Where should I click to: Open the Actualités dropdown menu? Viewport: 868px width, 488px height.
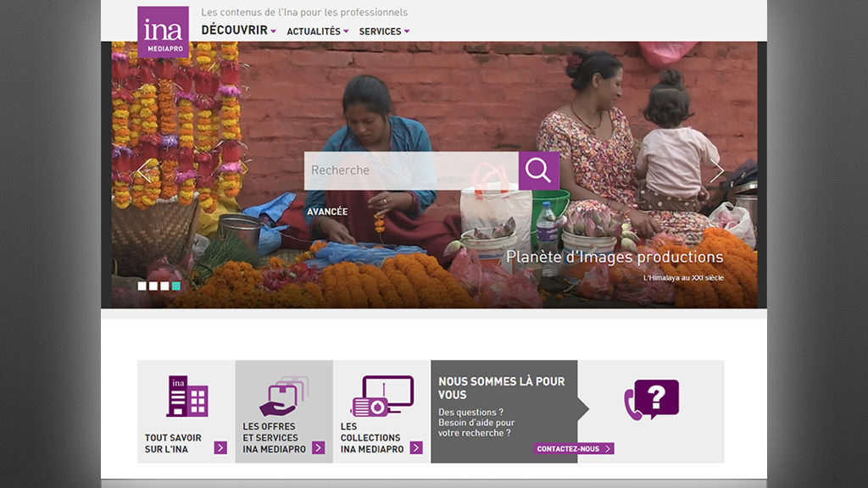click(x=317, y=31)
